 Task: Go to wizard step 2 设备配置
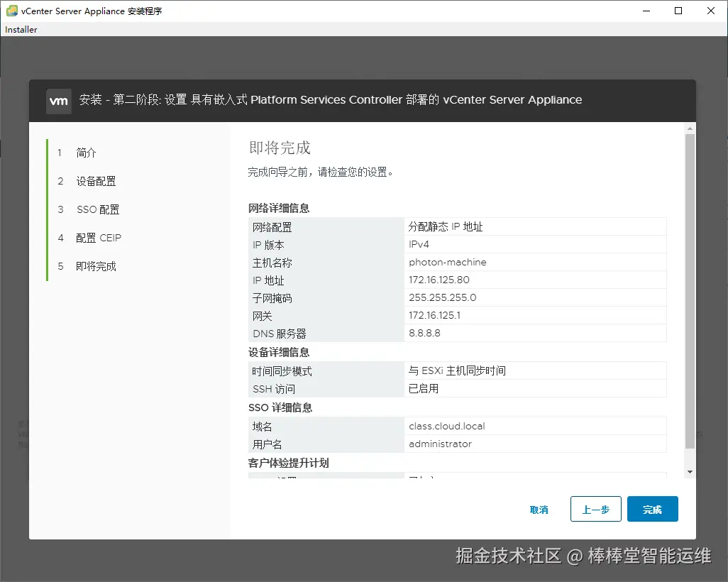point(96,181)
